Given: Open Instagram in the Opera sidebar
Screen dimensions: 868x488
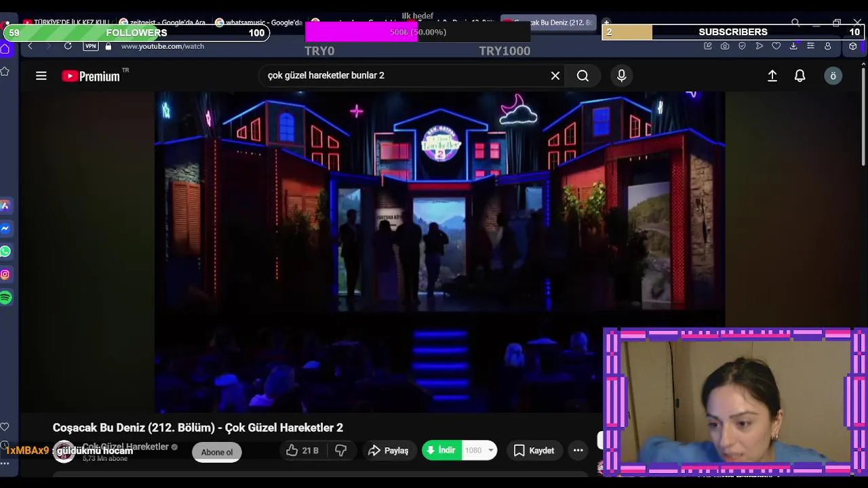Looking at the screenshot, I should (5, 274).
